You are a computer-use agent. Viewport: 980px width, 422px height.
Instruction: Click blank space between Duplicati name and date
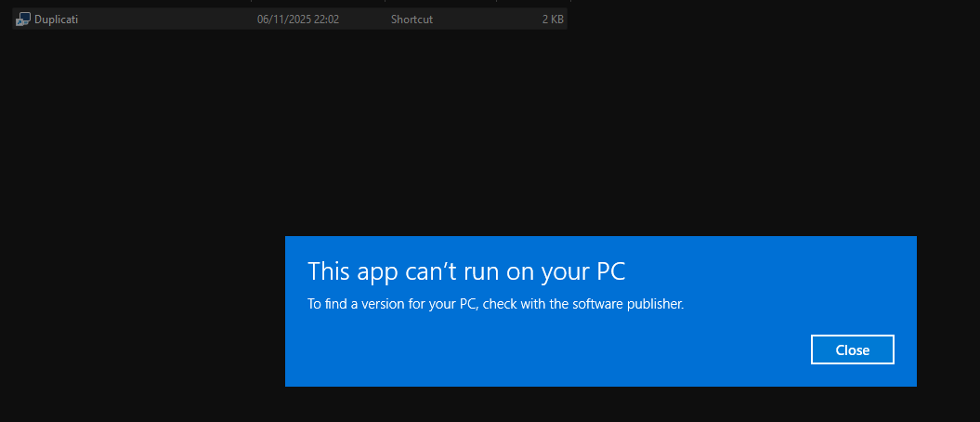(x=167, y=20)
